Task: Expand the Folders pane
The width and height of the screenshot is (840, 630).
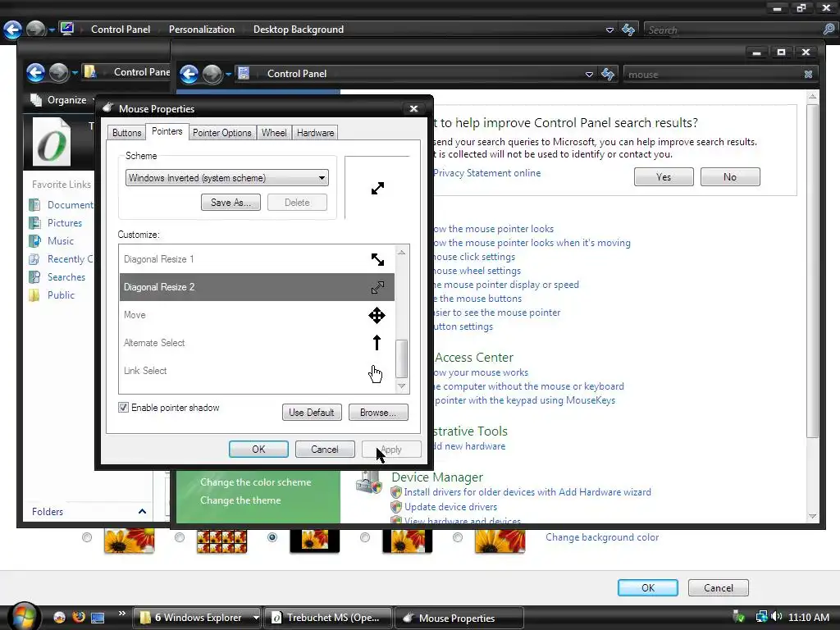Action: click(x=142, y=512)
